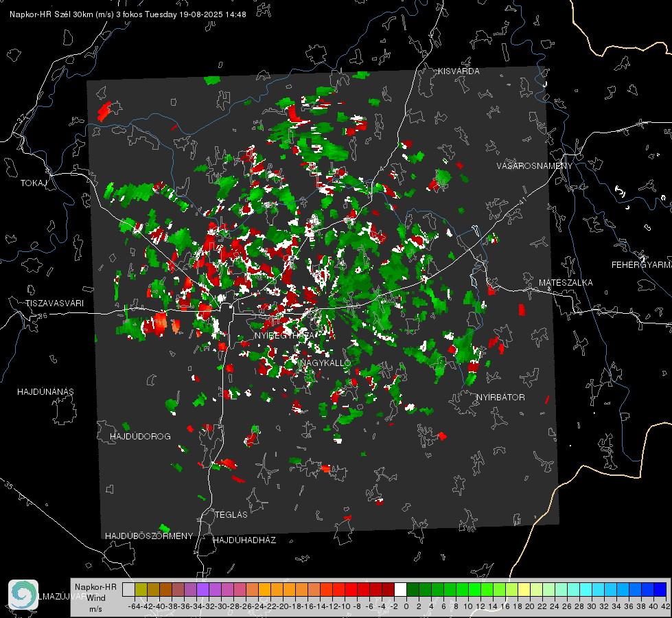The width and height of the screenshot is (672, 618).
Task: Pick the olive swatch between -64 and -42
Action: pos(141,589)
